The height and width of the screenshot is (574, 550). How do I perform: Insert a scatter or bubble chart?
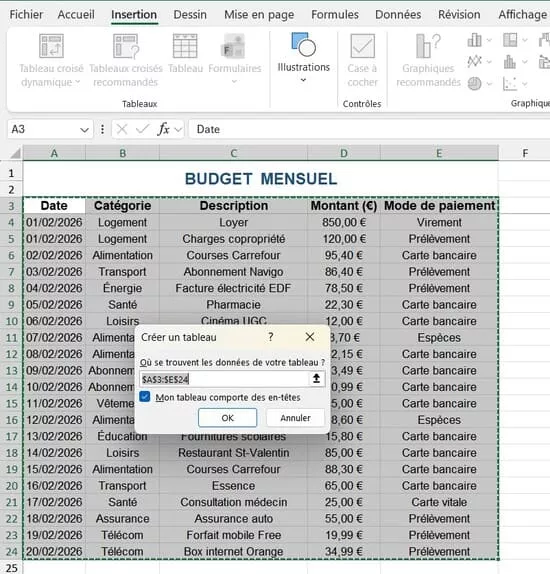pos(510,83)
